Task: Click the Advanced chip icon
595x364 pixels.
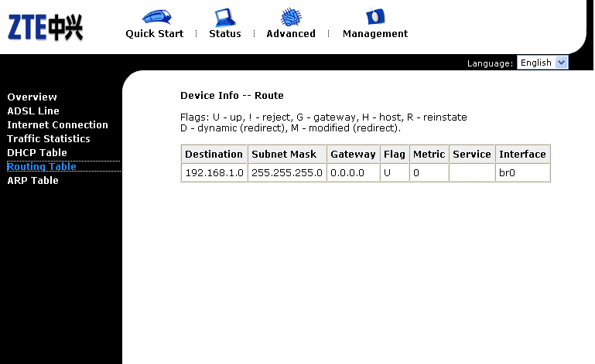Action: pyautogui.click(x=291, y=17)
